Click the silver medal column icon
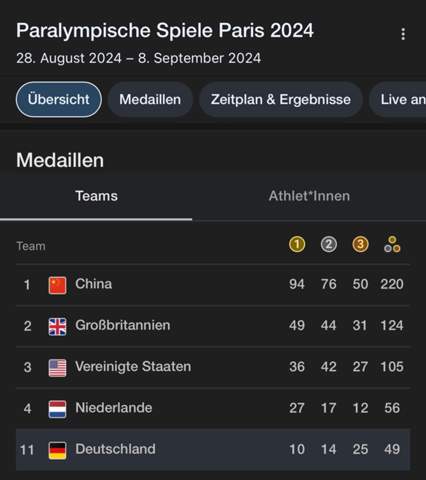This screenshot has width=426, height=480. [x=329, y=244]
